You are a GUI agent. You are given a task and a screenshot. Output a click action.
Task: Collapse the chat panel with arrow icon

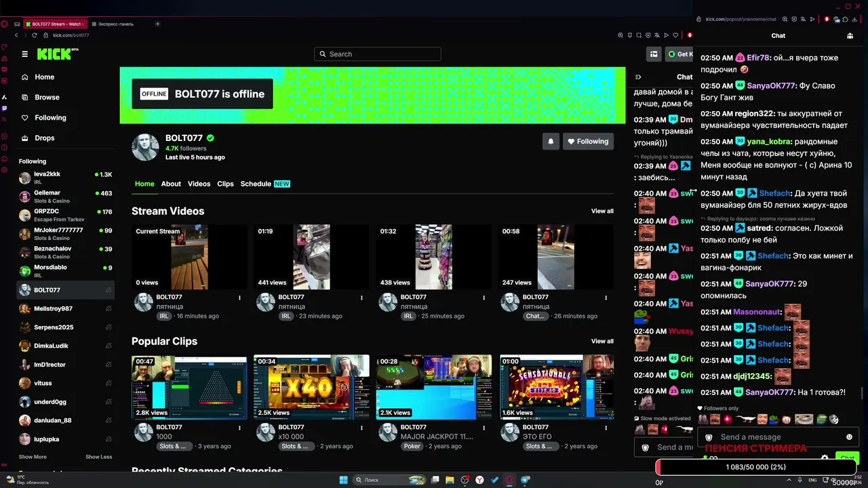pos(637,77)
